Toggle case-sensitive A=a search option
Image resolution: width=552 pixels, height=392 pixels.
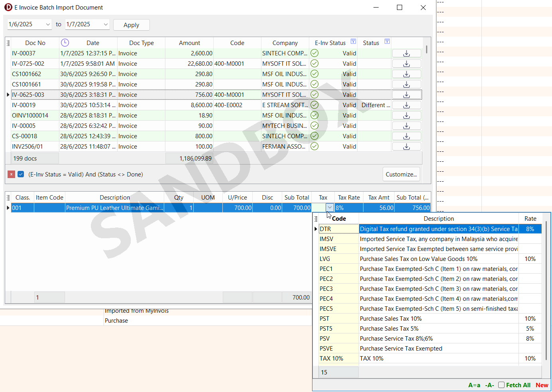point(474,385)
